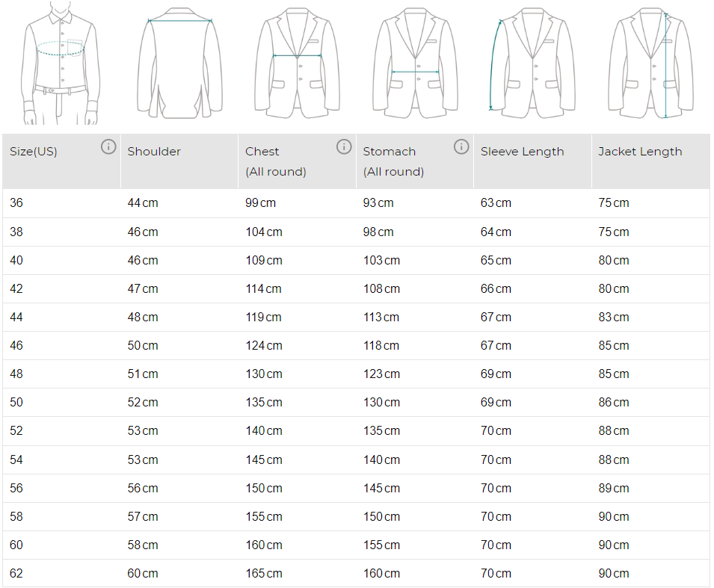
Task: Click the jacket length illustration
Action: pos(650,63)
